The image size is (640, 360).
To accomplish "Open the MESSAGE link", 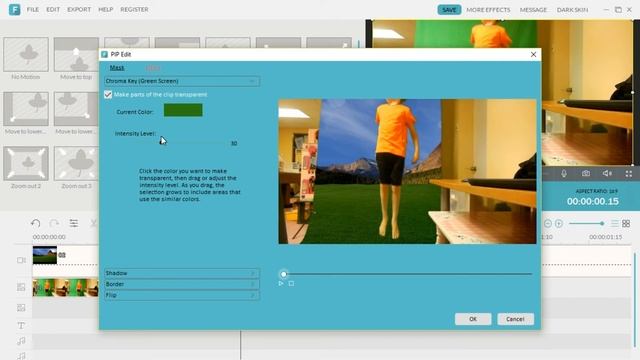I will click(x=533, y=10).
